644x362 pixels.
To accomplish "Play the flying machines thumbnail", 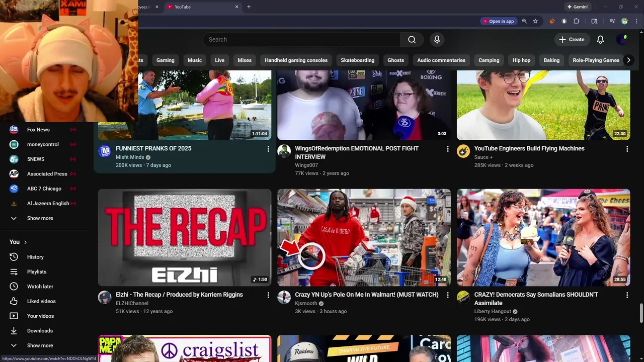I will (543, 105).
